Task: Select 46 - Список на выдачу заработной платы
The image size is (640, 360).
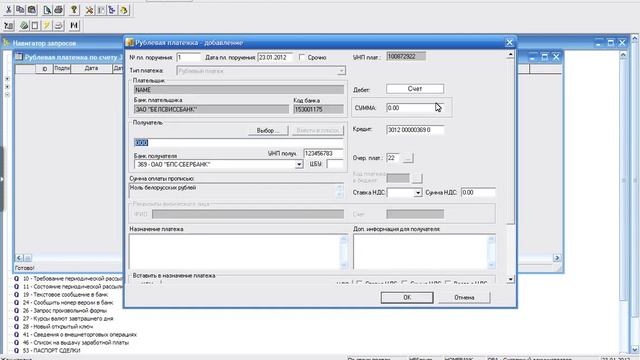Action: [x=76, y=342]
